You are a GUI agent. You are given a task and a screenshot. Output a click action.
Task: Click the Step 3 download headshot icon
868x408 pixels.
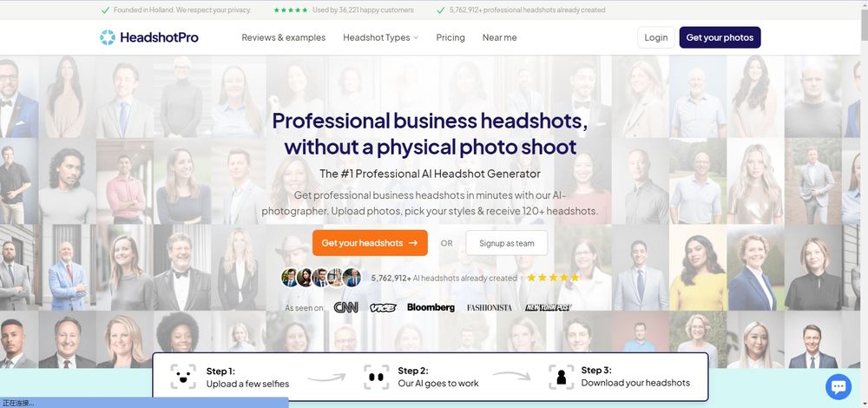562,377
